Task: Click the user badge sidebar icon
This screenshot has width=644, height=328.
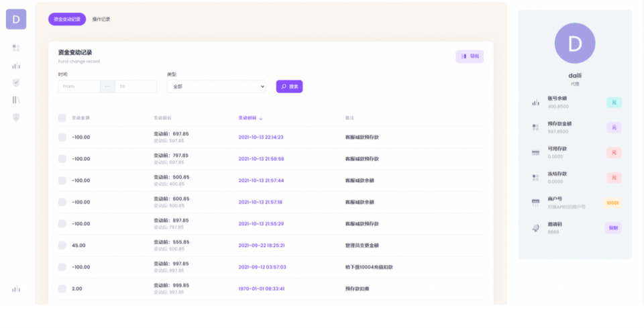Action: click(x=16, y=117)
